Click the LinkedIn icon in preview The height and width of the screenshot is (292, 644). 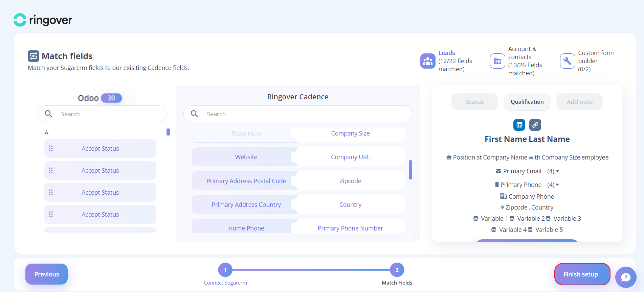(519, 125)
